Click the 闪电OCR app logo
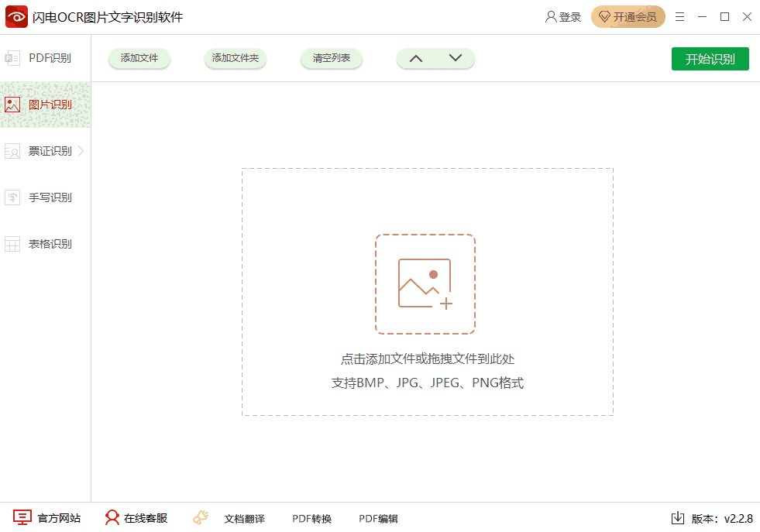This screenshot has width=760, height=532. (x=16, y=16)
